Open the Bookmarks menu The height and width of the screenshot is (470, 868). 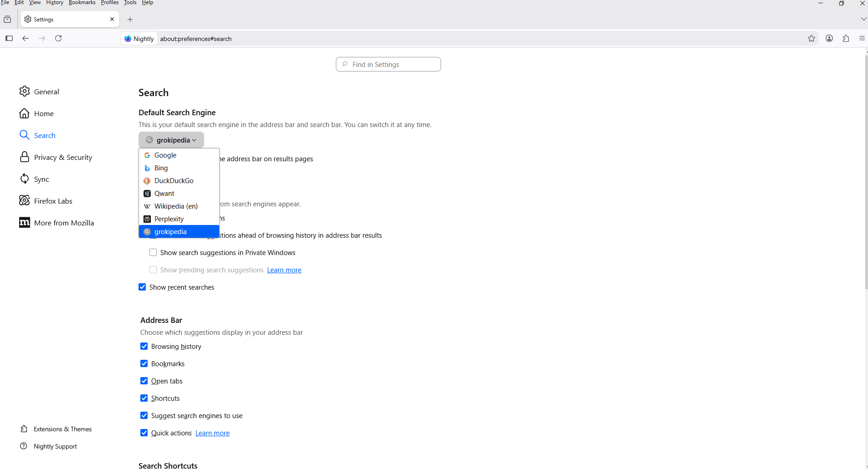(82, 3)
